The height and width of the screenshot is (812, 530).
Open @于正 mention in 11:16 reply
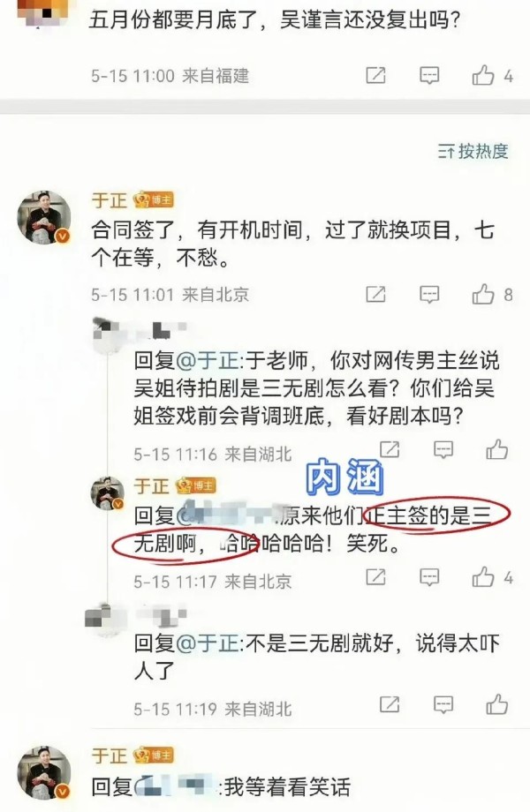point(208,360)
